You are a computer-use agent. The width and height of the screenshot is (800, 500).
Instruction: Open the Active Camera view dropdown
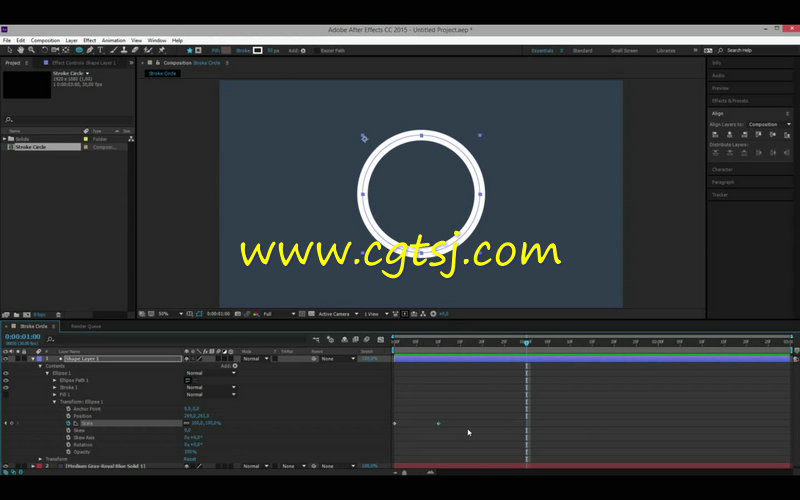[x=338, y=314]
